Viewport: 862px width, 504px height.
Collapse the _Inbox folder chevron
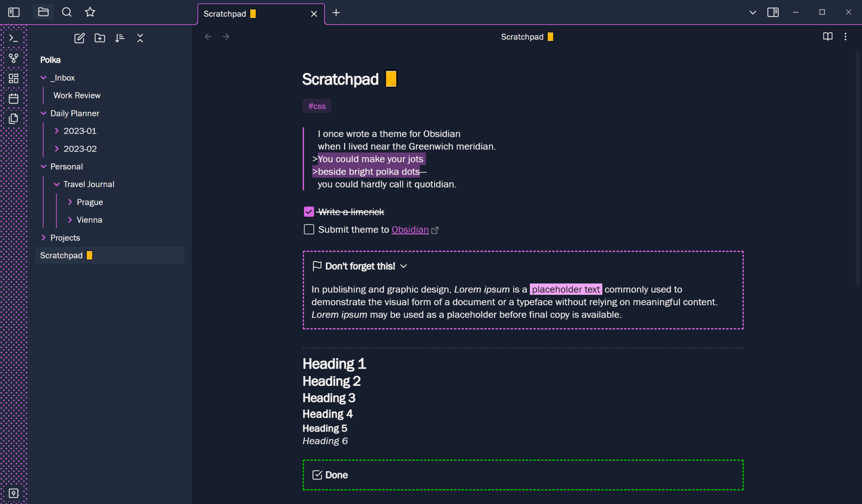(x=44, y=78)
